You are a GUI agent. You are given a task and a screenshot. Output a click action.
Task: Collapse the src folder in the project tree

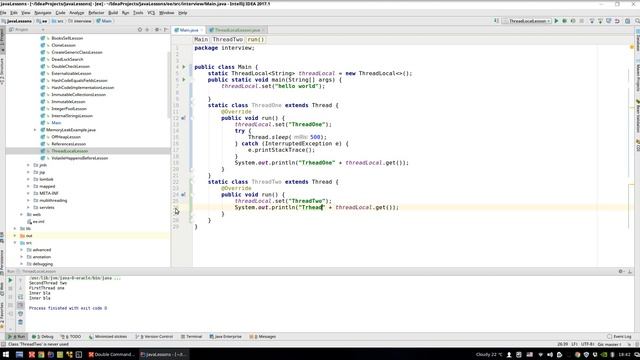(x=15, y=243)
